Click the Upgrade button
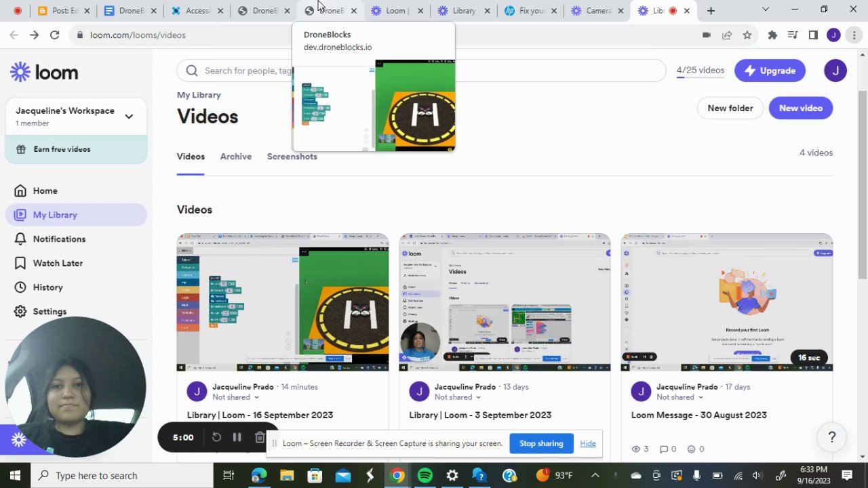This screenshot has height=488, width=868. [770, 70]
